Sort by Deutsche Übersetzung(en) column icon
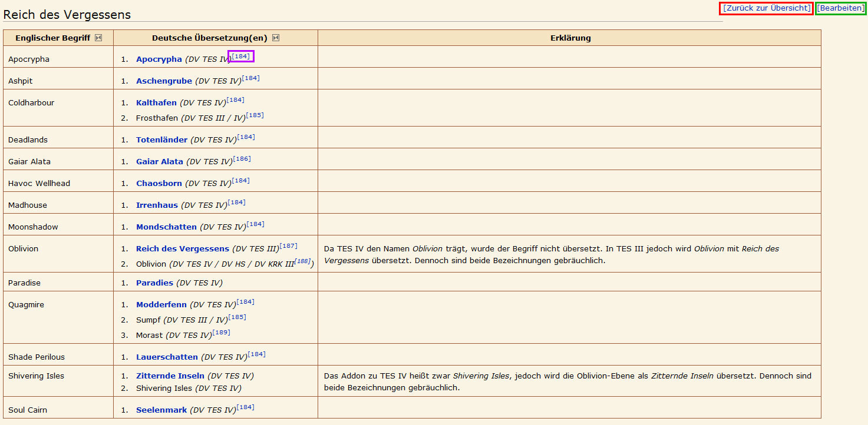Viewport: 868px width, 425px height. point(276,38)
